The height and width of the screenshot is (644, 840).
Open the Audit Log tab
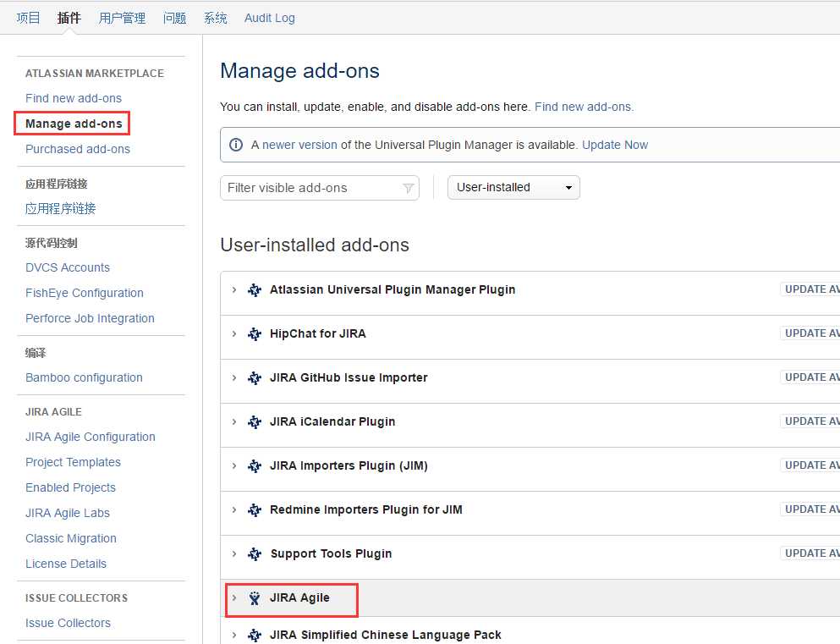[x=270, y=18]
